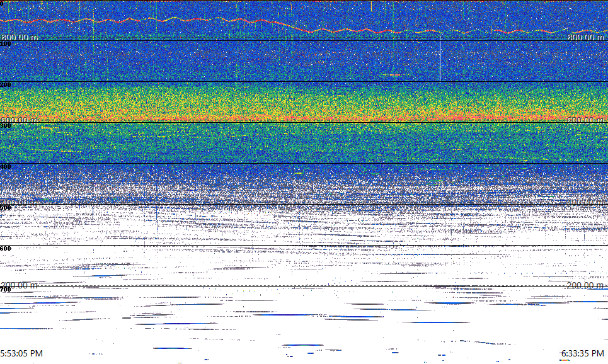608x364 pixels.
Task: Click the right-side 800.00 m range label
Action: click(x=586, y=37)
